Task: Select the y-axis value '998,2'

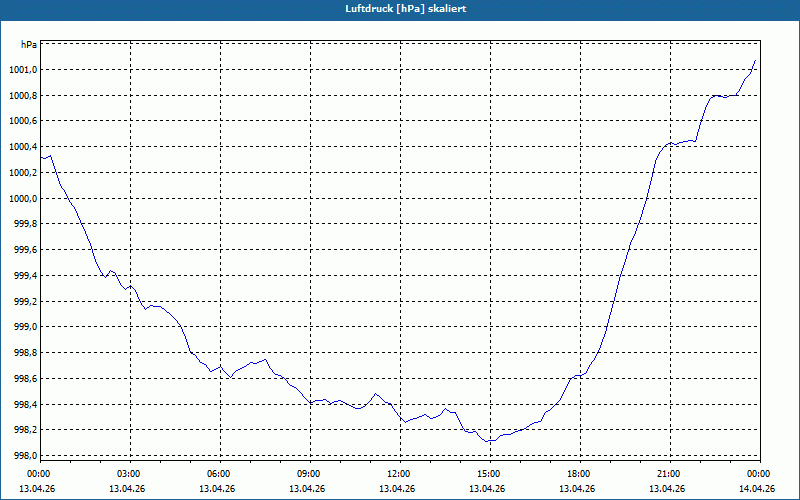Action: pyautogui.click(x=25, y=430)
